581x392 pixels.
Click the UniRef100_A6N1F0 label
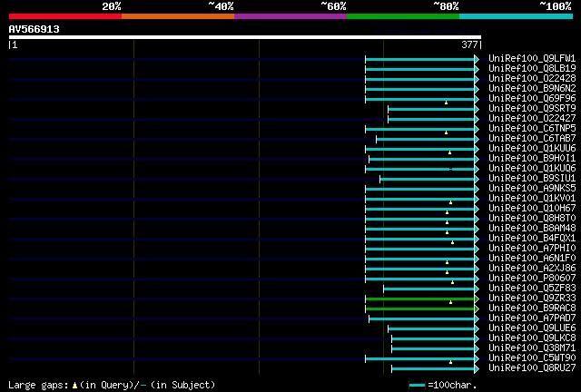pos(532,259)
